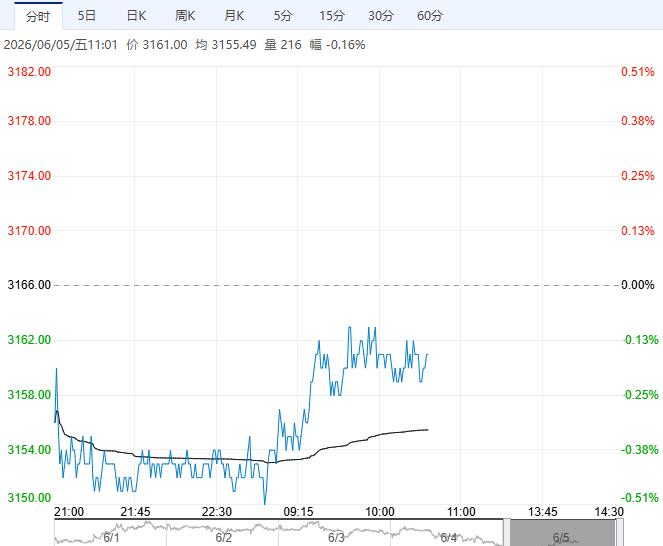Select the 日K tab
Viewport: 663px width, 546px height.
[136, 16]
